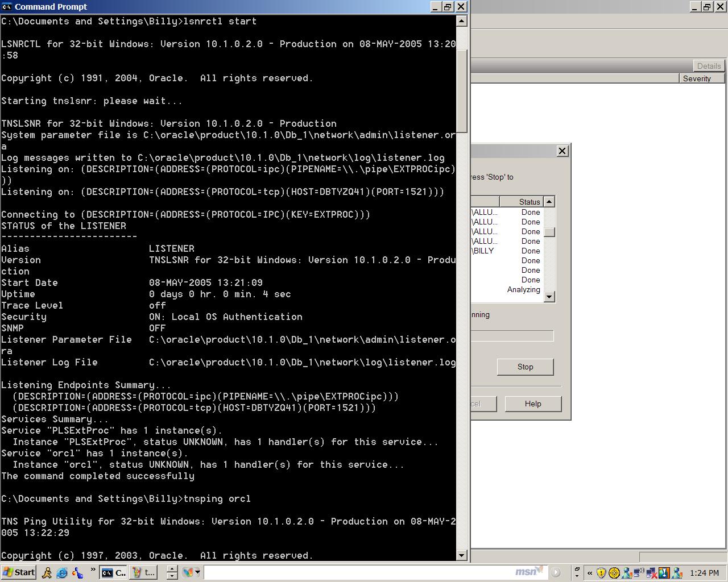Open yellow round Norton tray icon
728x582 pixels.
[614, 573]
